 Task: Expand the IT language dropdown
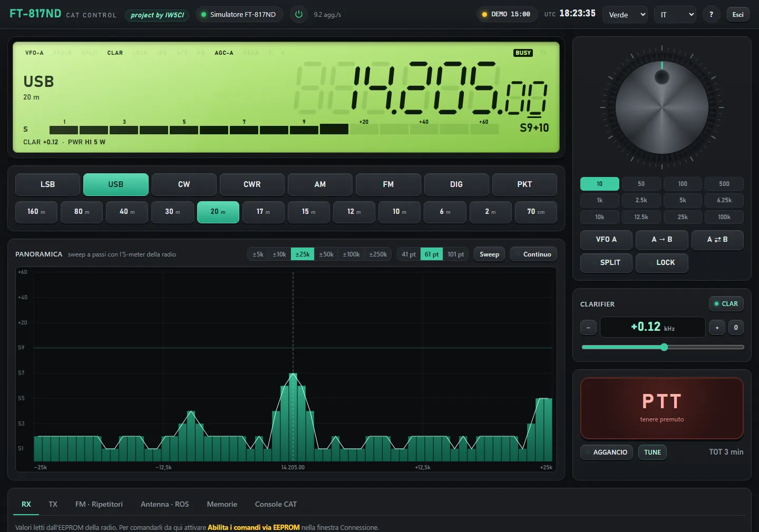click(675, 15)
